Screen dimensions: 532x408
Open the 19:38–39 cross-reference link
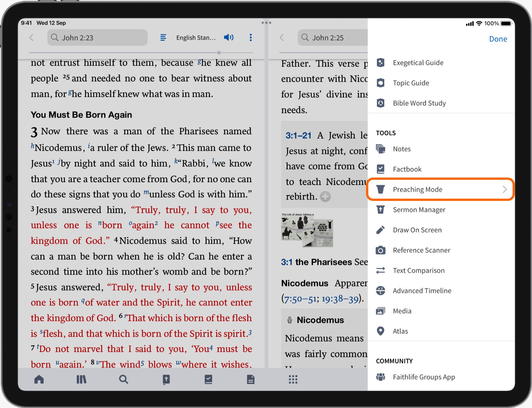pos(340,299)
